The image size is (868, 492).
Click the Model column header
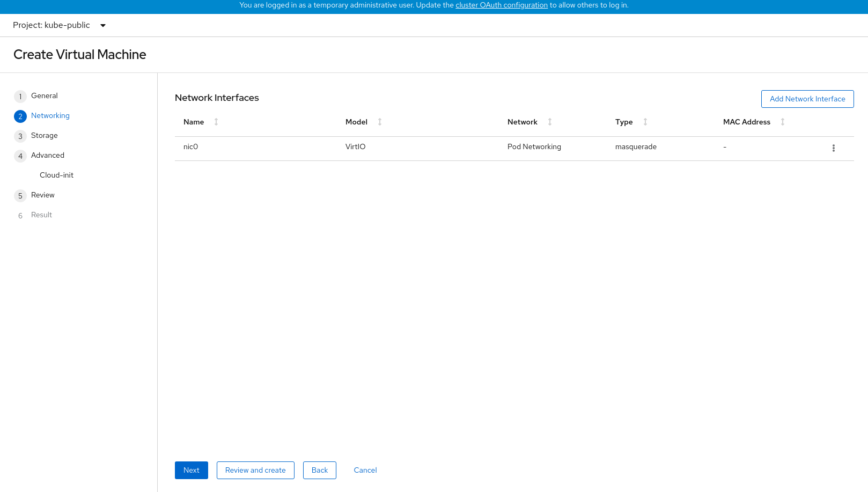[x=356, y=122]
